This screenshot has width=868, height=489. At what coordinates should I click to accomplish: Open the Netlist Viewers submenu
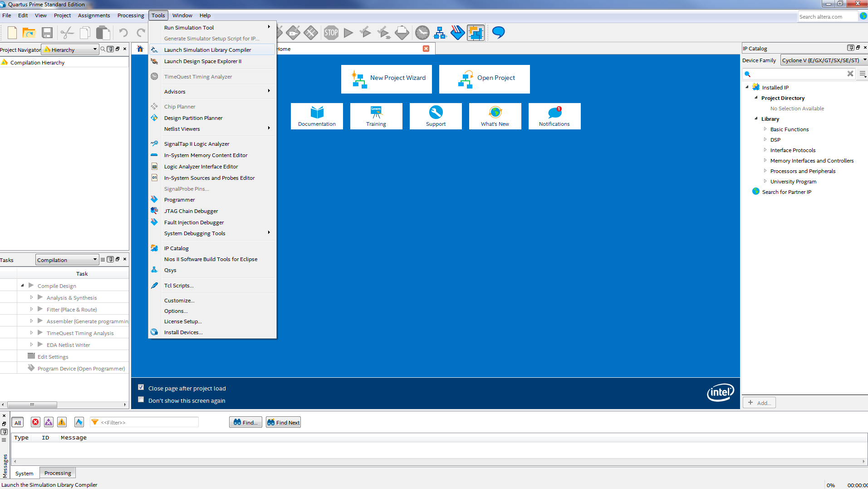pos(212,129)
